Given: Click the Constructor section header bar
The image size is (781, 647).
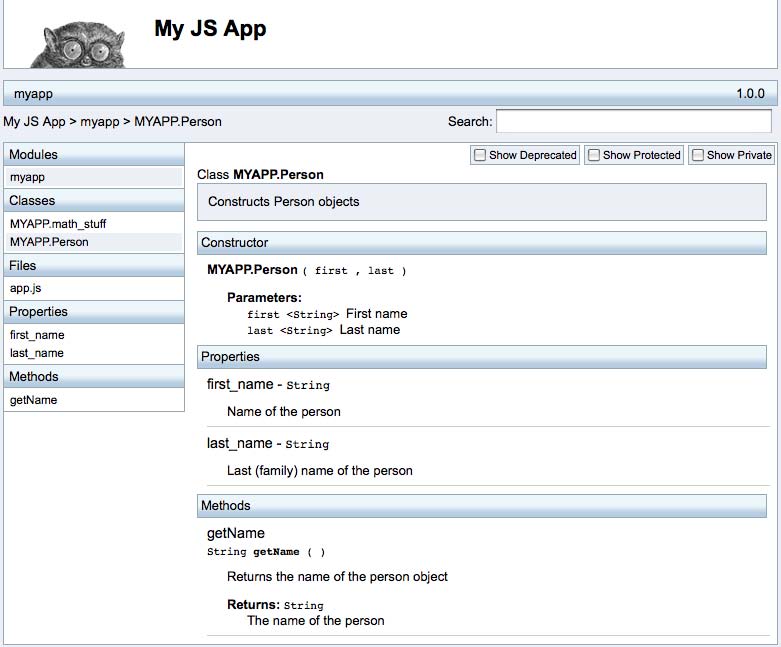Looking at the screenshot, I should pos(481,242).
